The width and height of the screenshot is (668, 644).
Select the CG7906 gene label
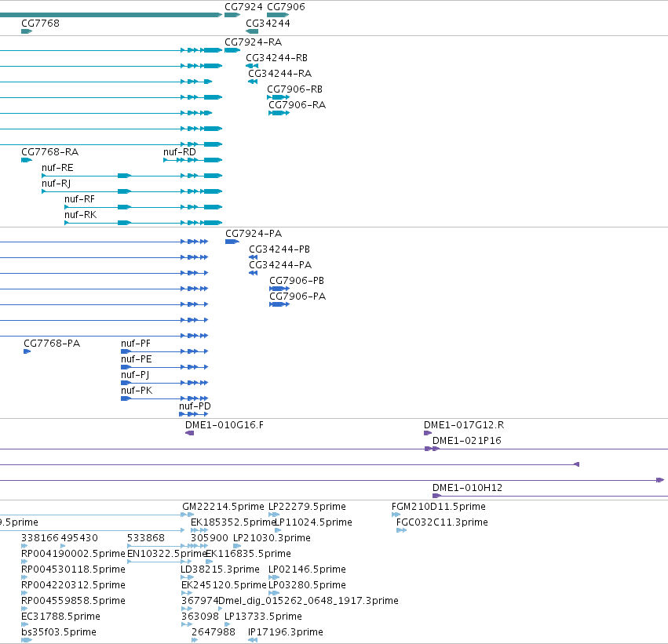(286, 7)
